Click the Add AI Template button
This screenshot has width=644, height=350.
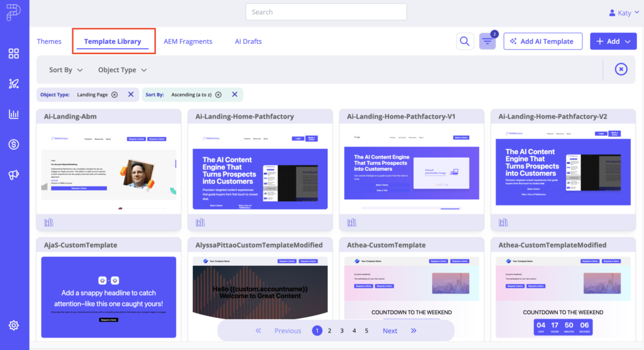pos(543,41)
